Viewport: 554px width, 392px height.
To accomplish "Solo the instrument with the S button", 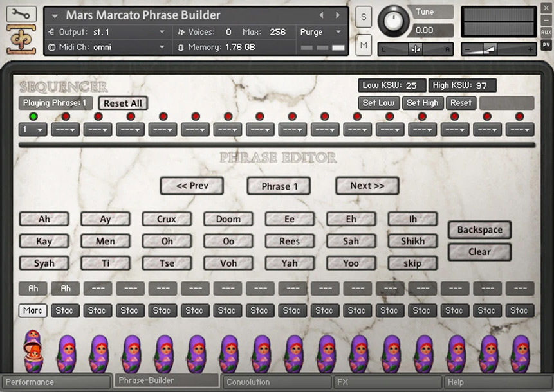I will (x=364, y=17).
